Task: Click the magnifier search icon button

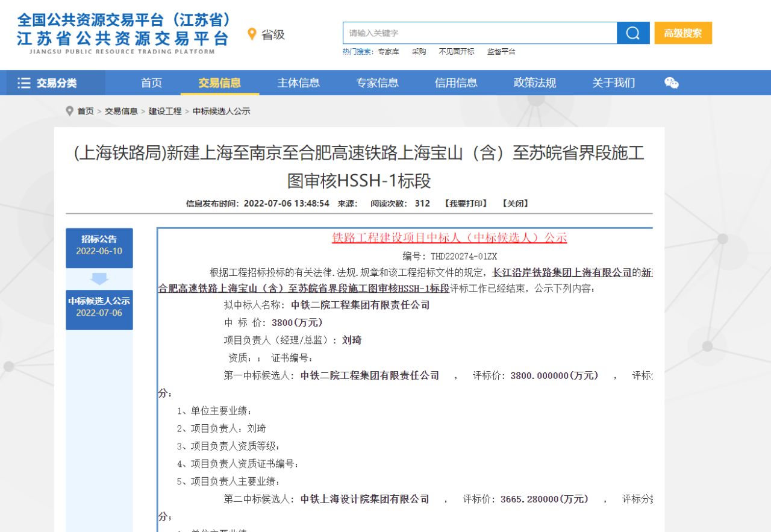Action: (633, 33)
